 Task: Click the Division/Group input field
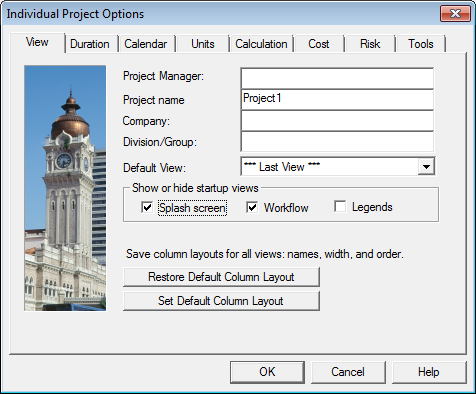coord(337,142)
